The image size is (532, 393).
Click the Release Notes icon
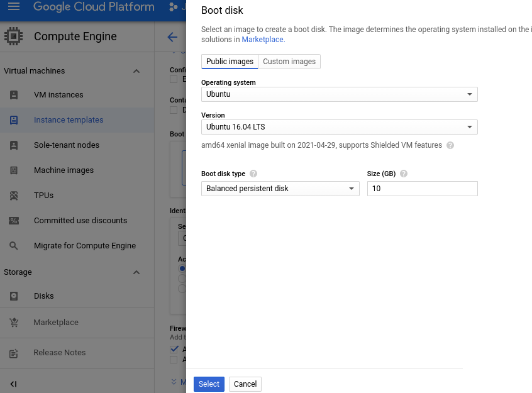[14, 353]
